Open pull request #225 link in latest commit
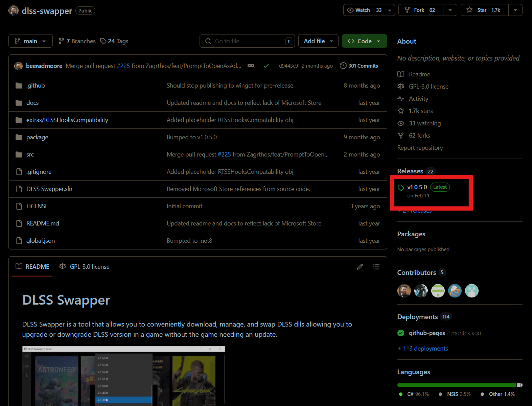Image resolution: width=532 pixels, height=406 pixels. [123, 66]
